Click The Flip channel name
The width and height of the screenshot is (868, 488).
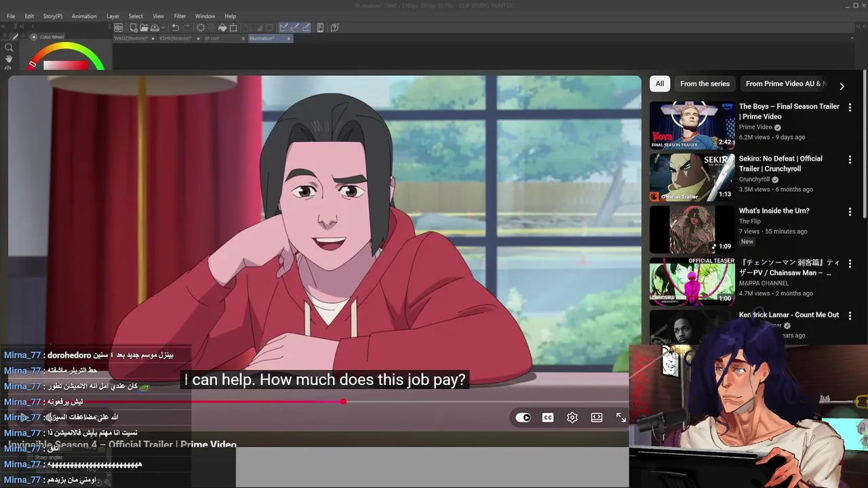click(x=749, y=221)
